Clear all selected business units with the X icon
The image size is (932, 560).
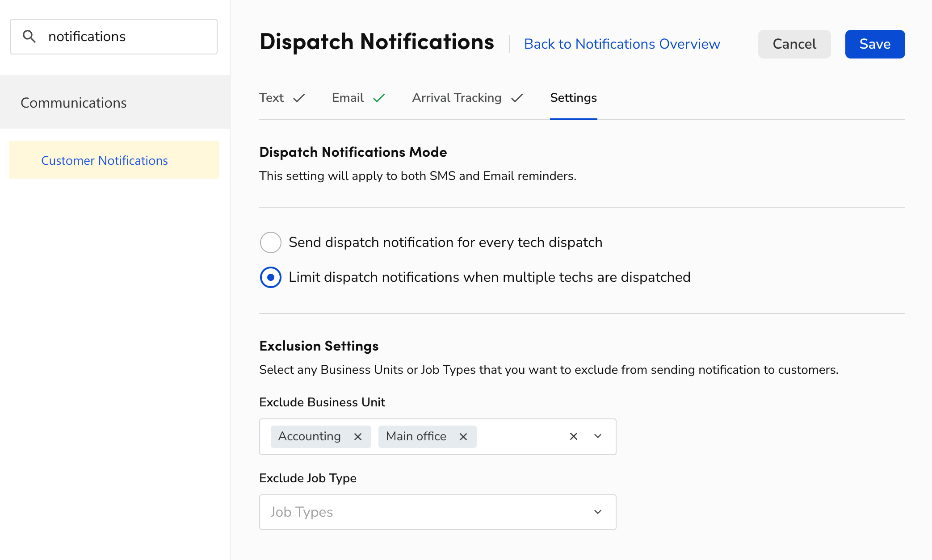573,436
